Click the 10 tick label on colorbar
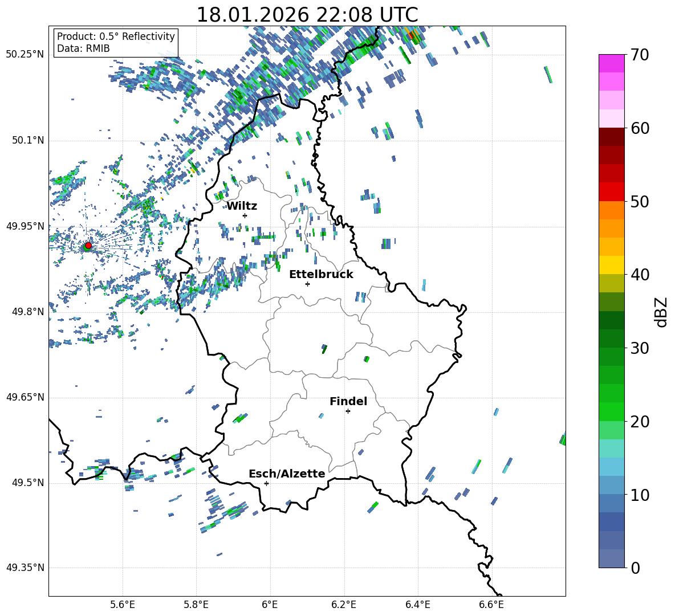The height and width of the screenshot is (616, 675). coord(640,495)
